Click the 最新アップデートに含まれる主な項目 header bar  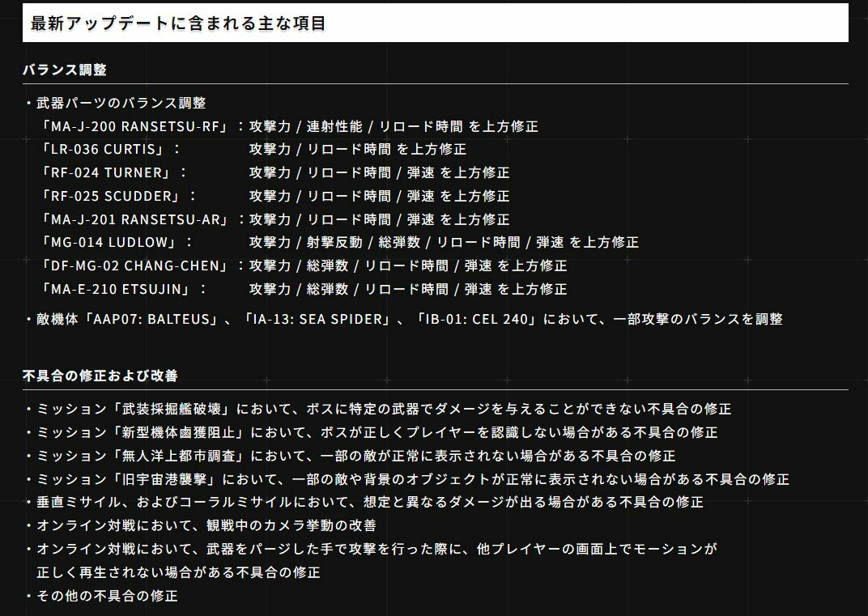[436, 23]
